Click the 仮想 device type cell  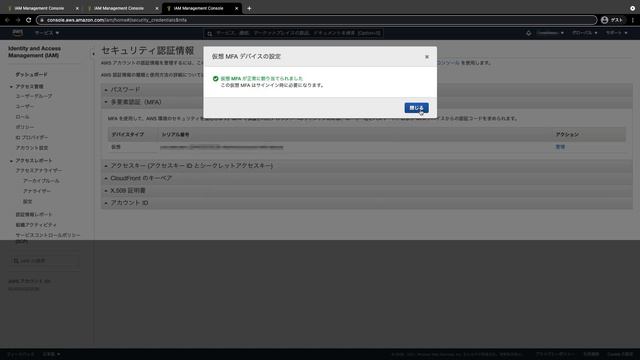(116, 147)
